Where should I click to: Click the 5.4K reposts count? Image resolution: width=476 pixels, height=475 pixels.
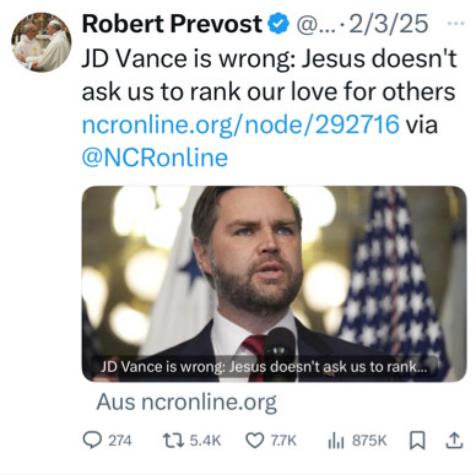click(x=205, y=440)
